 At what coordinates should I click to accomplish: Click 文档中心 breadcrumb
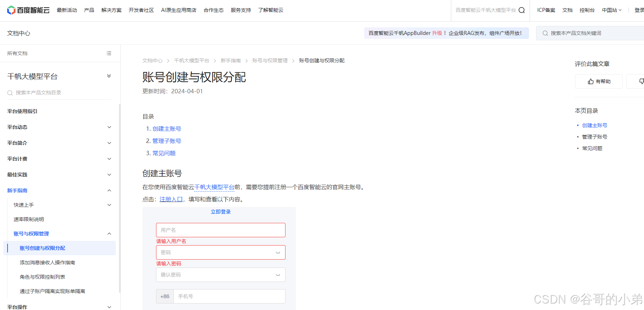[152, 60]
